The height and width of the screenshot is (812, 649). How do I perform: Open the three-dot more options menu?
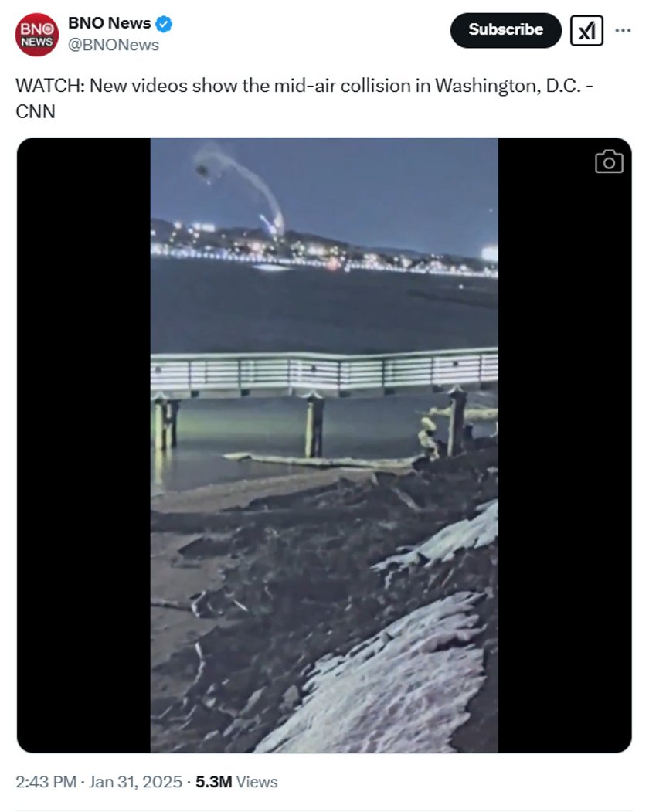(623, 31)
